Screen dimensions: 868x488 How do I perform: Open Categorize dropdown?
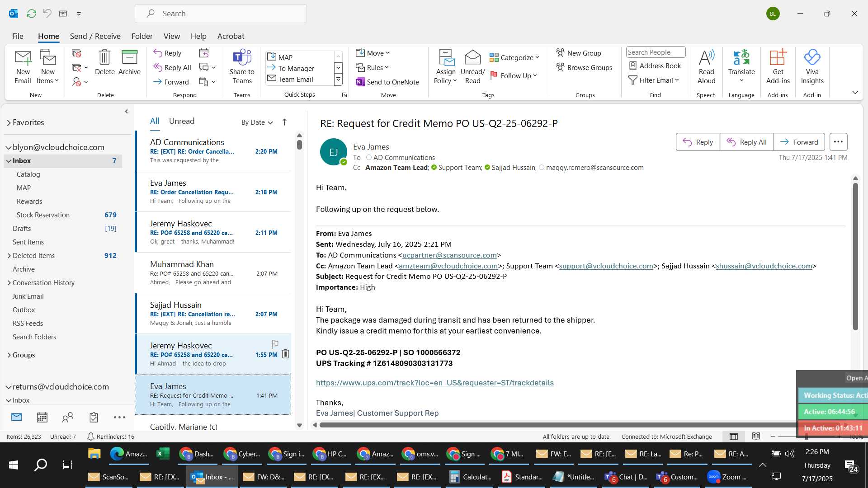click(514, 57)
